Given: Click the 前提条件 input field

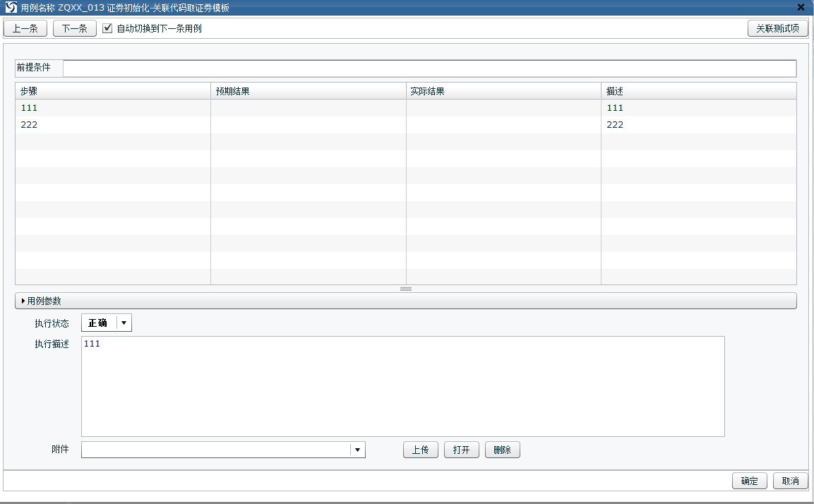Looking at the screenshot, I should pos(429,68).
